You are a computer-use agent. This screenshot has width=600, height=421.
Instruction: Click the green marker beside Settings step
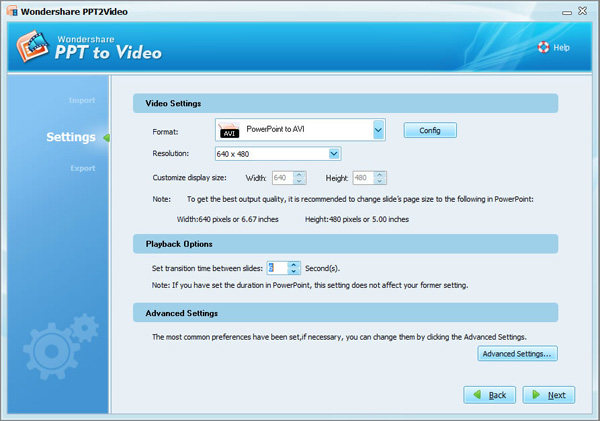106,137
